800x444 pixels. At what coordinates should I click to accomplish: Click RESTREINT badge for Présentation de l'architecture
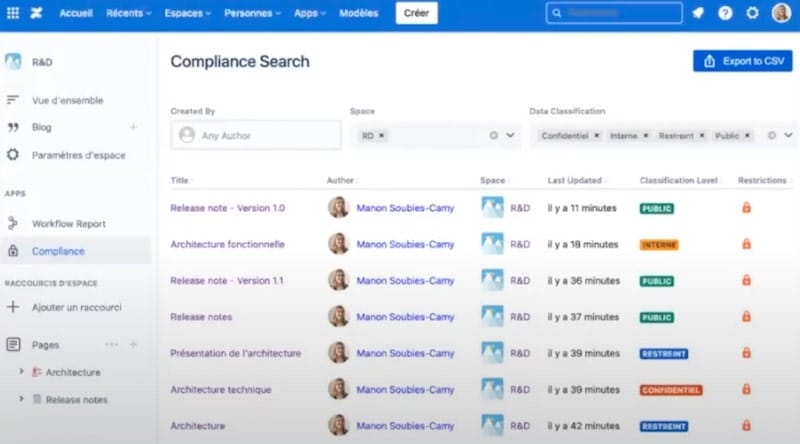coord(664,354)
